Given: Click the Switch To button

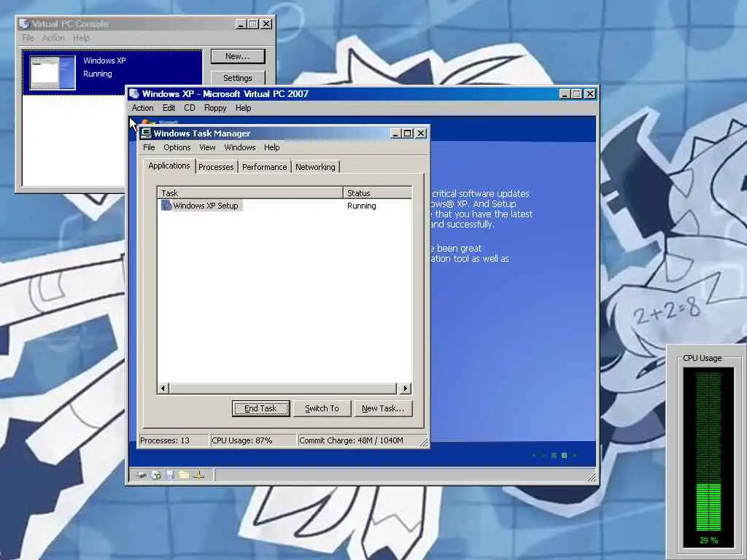Looking at the screenshot, I should (322, 408).
